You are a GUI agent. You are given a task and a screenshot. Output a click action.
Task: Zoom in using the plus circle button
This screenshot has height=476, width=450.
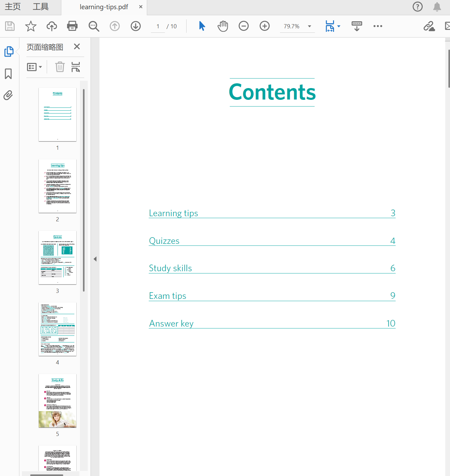264,26
